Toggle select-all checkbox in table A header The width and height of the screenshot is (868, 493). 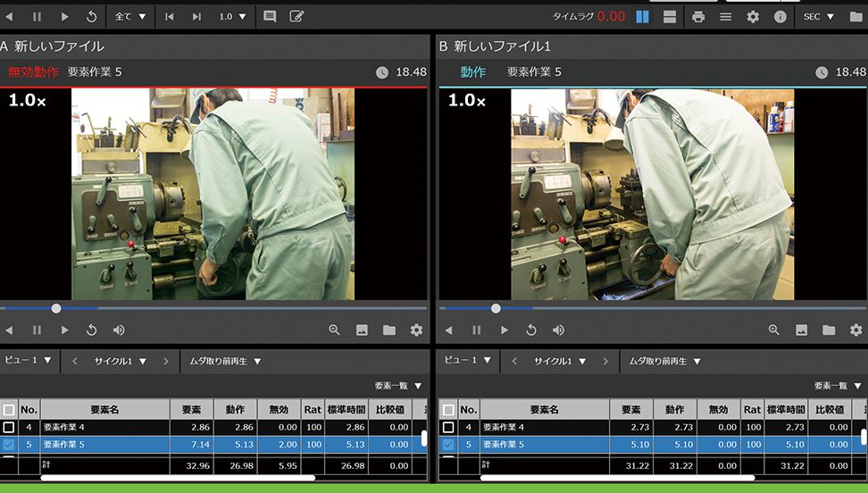(x=8, y=410)
